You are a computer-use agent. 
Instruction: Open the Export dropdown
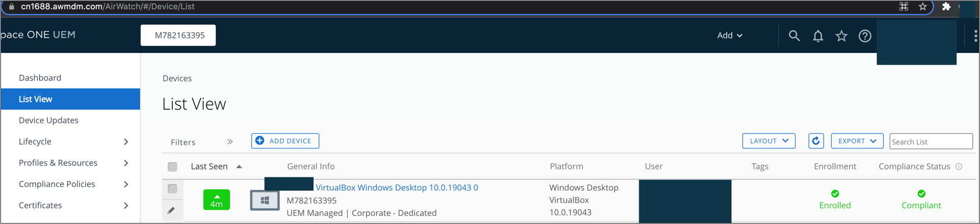857,141
